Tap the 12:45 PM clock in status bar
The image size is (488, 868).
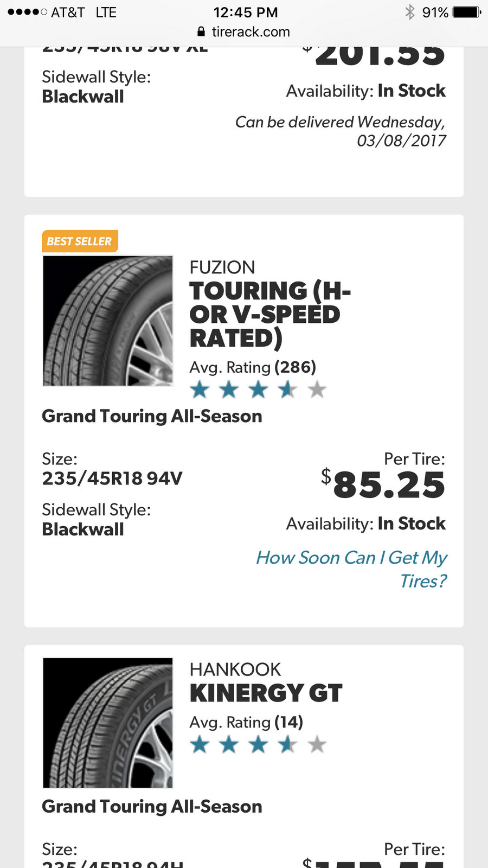(246, 12)
